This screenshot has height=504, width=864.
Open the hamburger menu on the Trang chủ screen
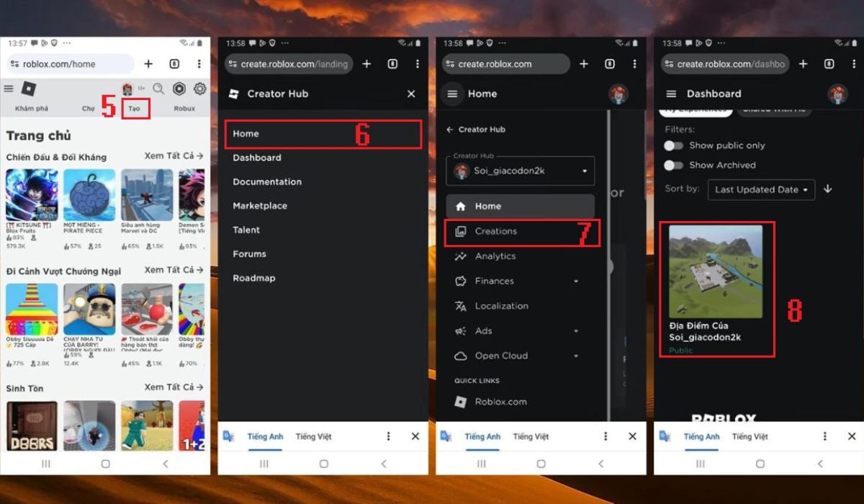[x=9, y=89]
